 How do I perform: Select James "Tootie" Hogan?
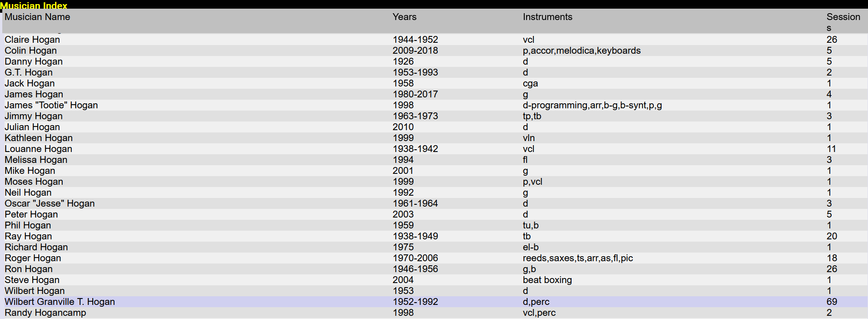click(x=51, y=105)
